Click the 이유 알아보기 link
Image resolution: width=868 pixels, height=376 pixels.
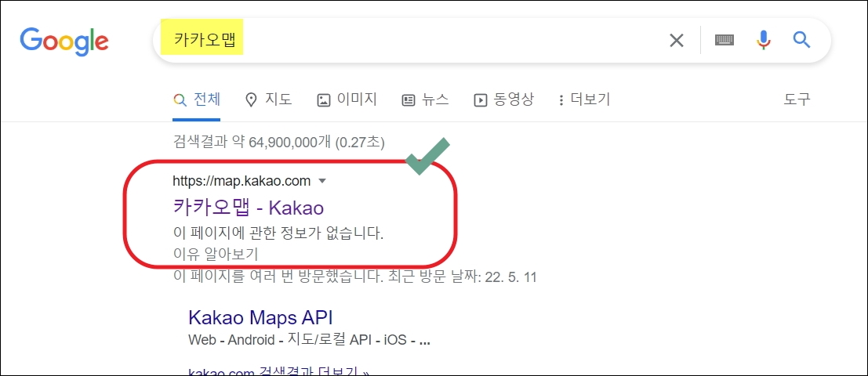216,254
